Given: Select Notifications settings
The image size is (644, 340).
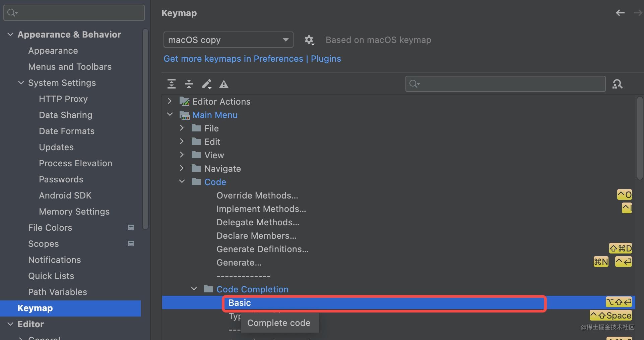Looking at the screenshot, I should [x=54, y=260].
